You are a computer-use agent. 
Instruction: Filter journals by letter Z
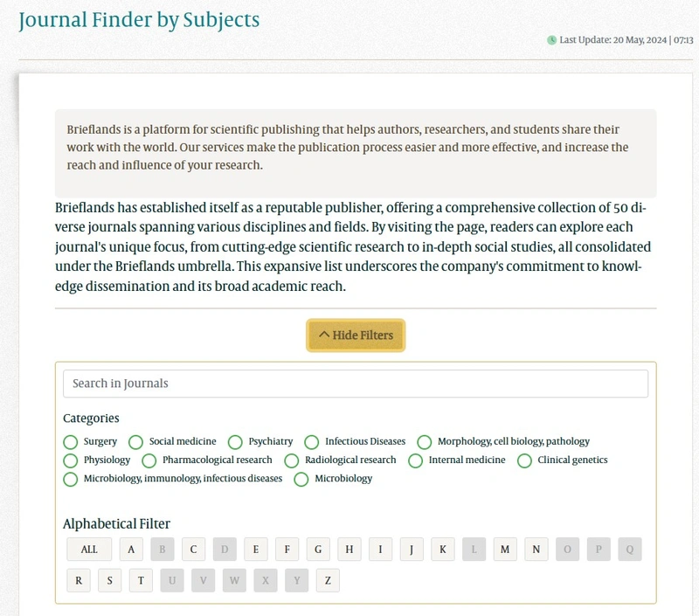pos(328,580)
